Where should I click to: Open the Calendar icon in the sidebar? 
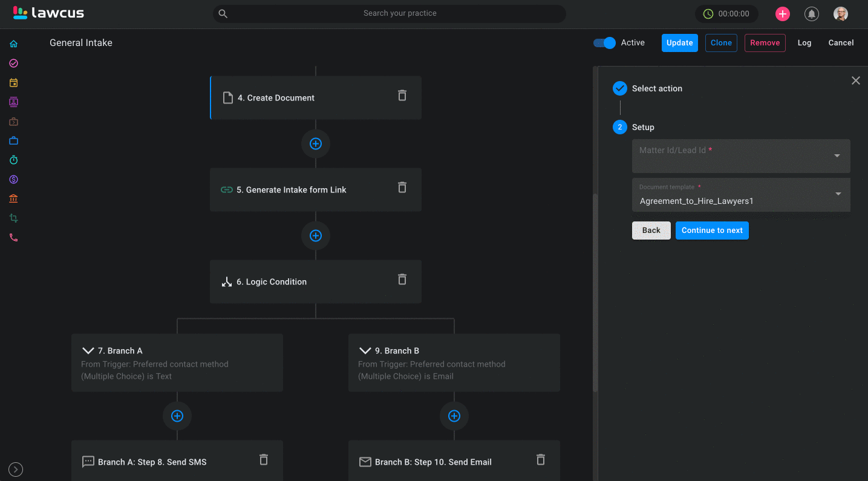coord(13,82)
